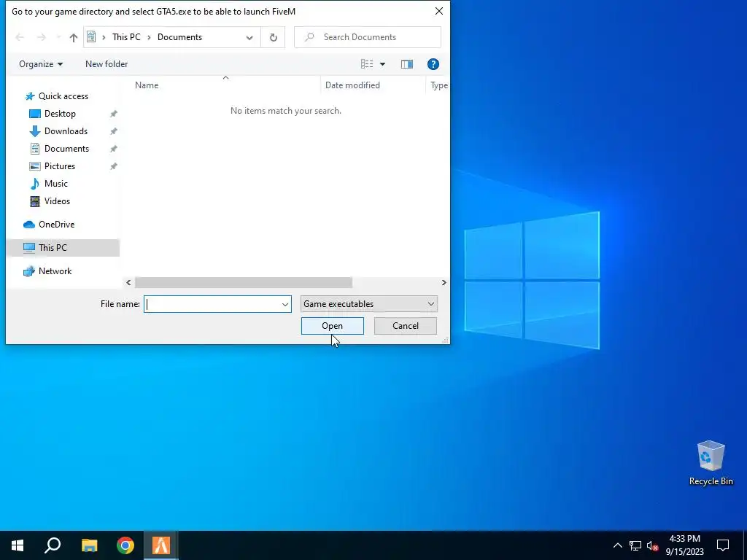Select Documents in the sidebar
Viewport: 747px width, 560px height.
(x=66, y=149)
